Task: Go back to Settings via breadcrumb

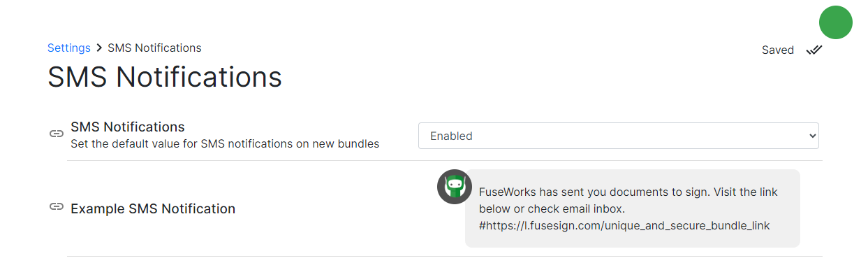Action: click(x=68, y=48)
